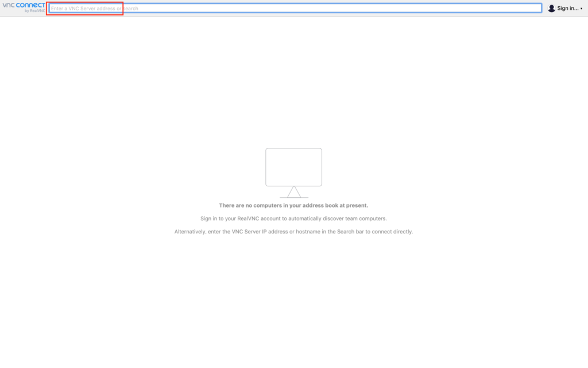Click inside the monitor screen outline

tap(293, 167)
